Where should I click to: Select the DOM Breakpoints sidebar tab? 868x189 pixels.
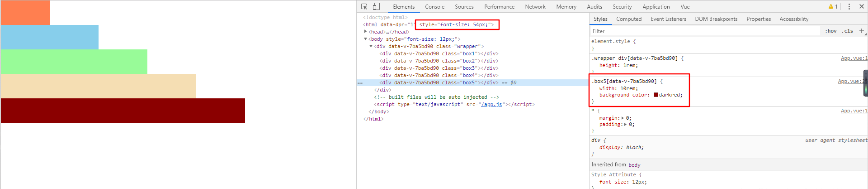pyautogui.click(x=716, y=19)
